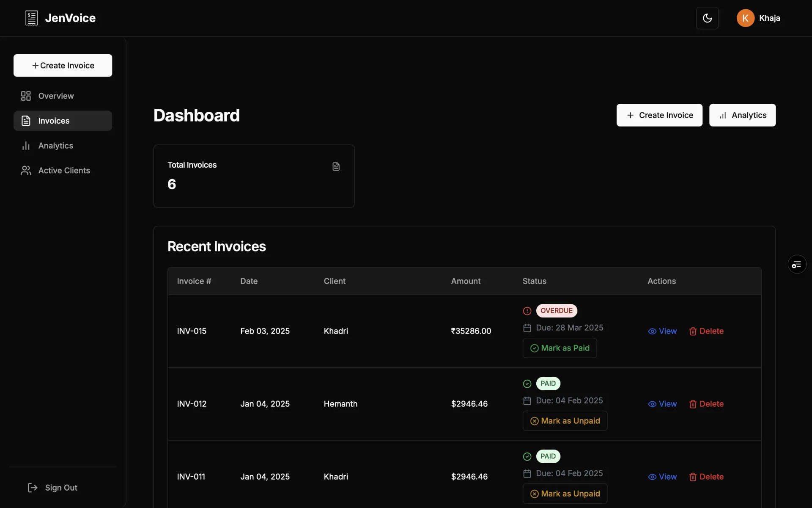Mark invoice INV-012 as unpaid
This screenshot has width=812, height=508.
coord(565,421)
